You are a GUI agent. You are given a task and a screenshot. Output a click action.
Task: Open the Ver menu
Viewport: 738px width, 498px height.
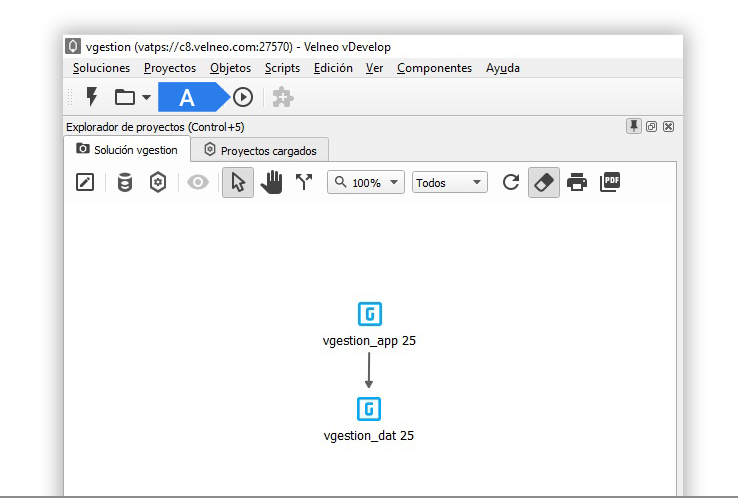tap(375, 68)
